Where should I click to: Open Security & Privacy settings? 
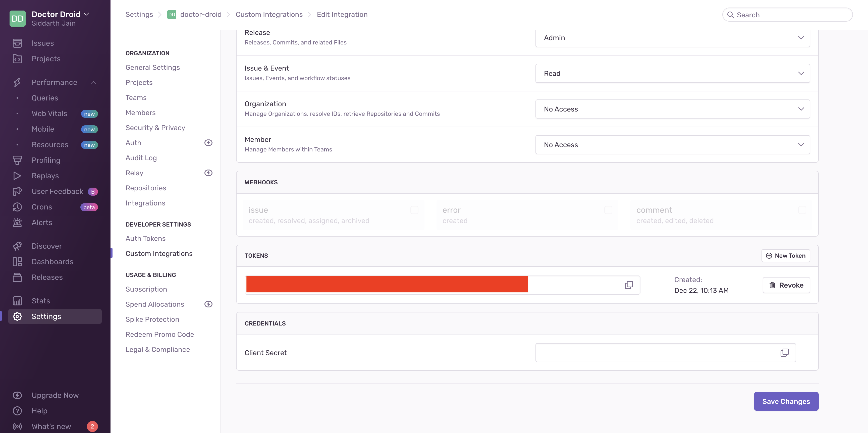(x=155, y=128)
